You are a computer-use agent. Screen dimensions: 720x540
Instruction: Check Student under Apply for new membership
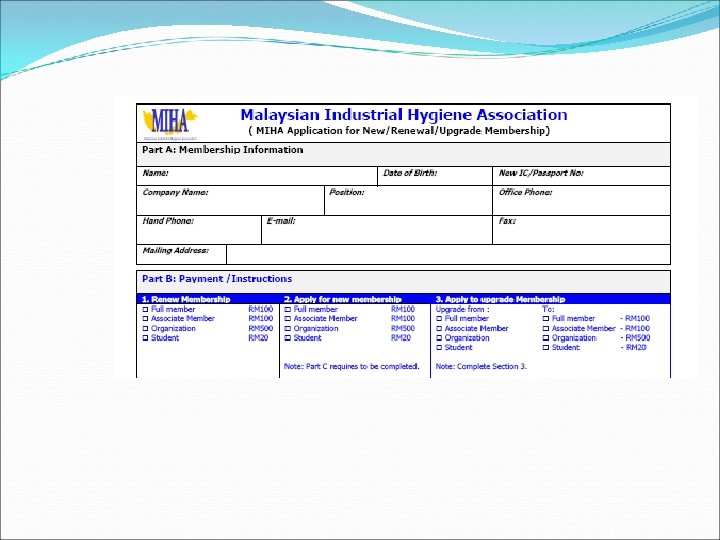288,338
